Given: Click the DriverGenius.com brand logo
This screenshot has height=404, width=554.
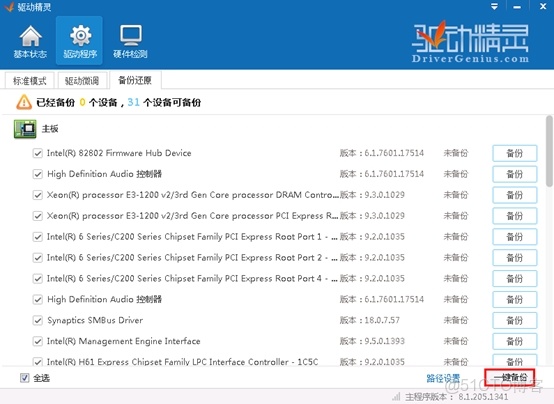Looking at the screenshot, I should point(470,42).
